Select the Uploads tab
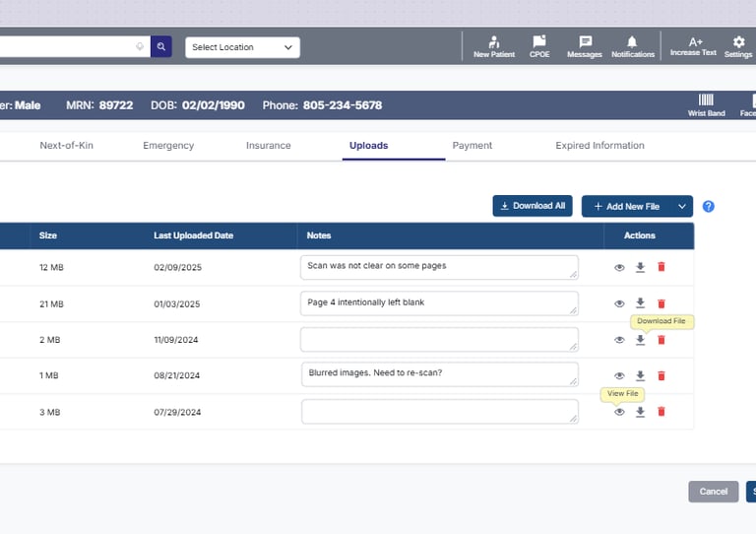The image size is (756, 534). pyautogui.click(x=368, y=145)
